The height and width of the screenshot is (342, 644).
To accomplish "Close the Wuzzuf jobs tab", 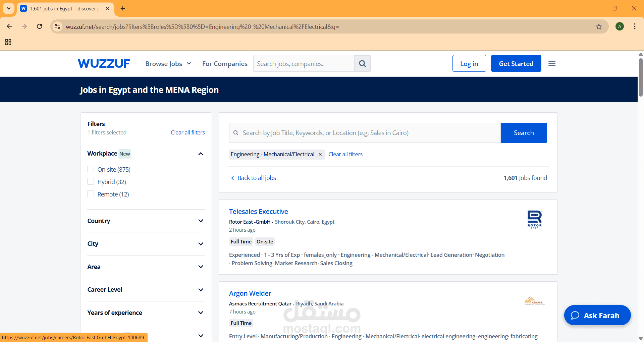I will 107,8.
